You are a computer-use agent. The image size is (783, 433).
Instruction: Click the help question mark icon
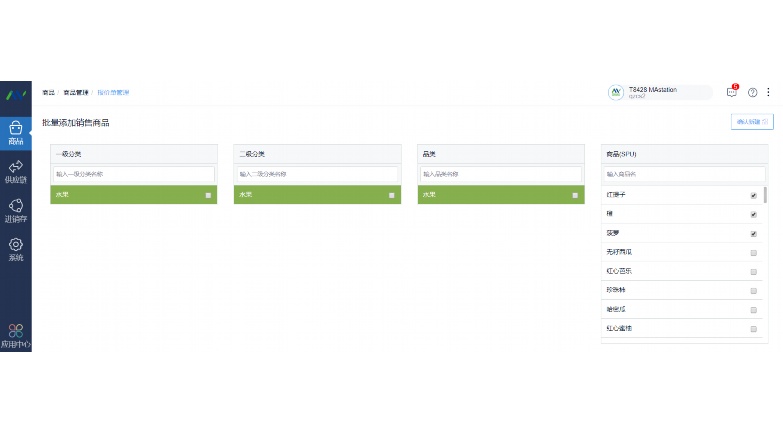[753, 92]
